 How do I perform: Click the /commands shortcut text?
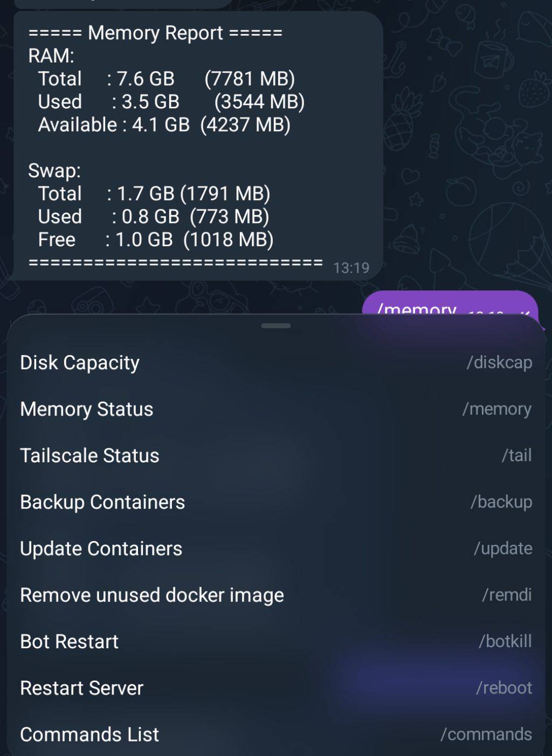pos(486,734)
